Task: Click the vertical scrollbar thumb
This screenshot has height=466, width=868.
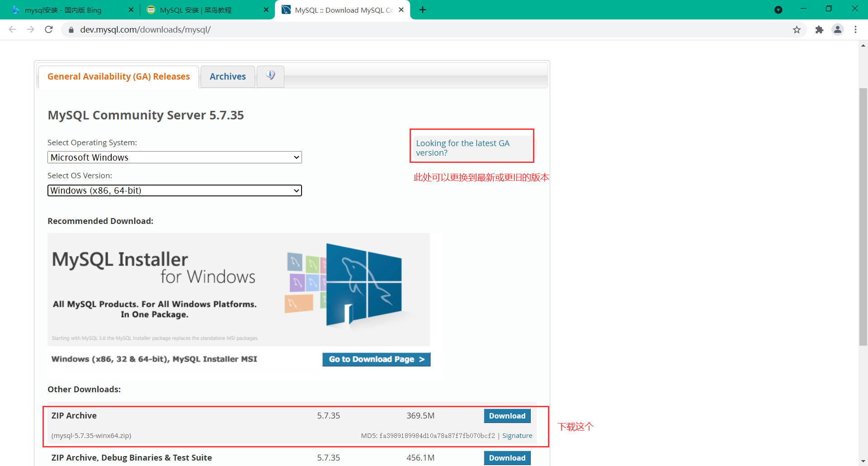Action: point(863,217)
